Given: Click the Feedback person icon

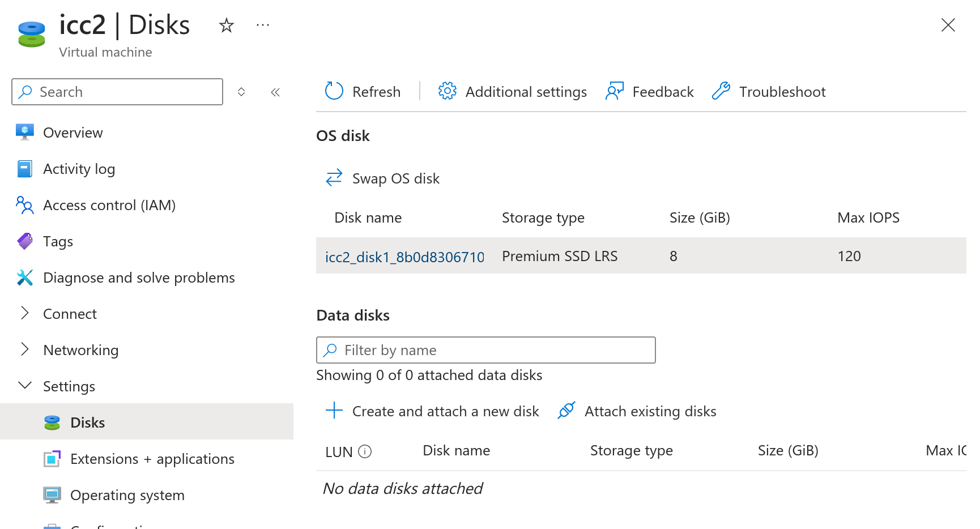Looking at the screenshot, I should pyautogui.click(x=615, y=91).
